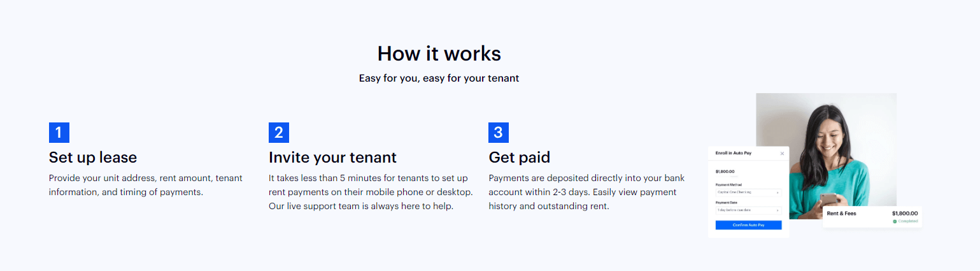Click the photo of woman holding phone
980x271 pixels.
pyautogui.click(x=827, y=156)
